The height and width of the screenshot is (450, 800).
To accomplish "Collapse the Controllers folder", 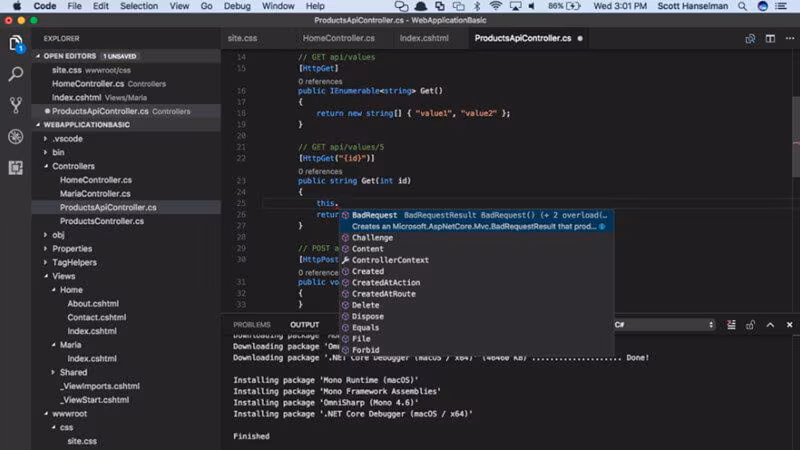I will coord(45,166).
